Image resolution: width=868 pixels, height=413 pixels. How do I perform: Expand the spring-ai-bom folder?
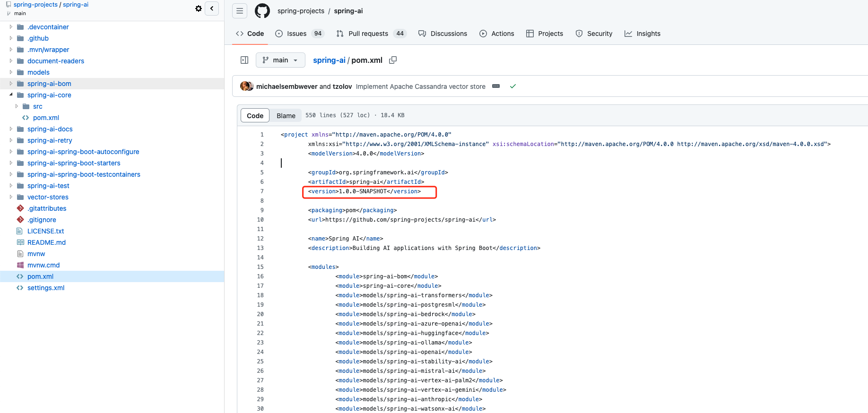point(11,84)
